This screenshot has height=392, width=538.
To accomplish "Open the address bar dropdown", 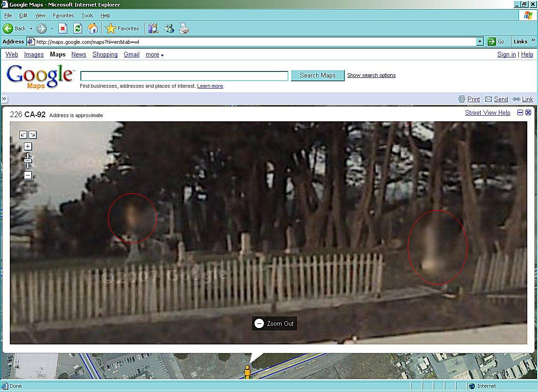I will pos(480,42).
